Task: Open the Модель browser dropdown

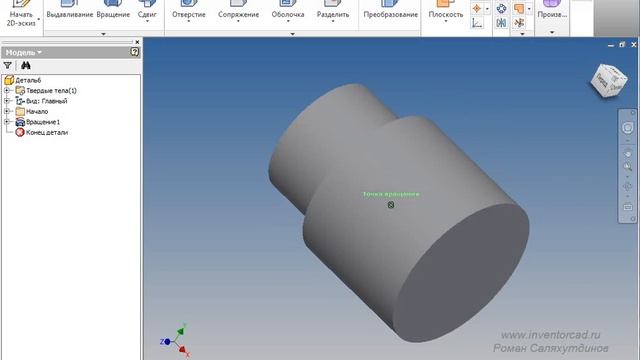Action: [x=24, y=52]
